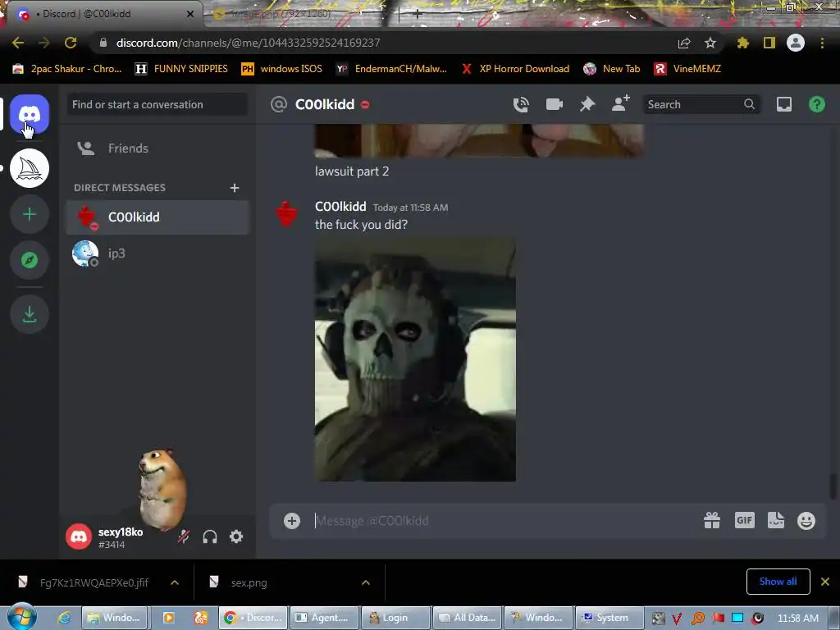Click Download Apps arrow icon
Viewport: 840px width, 630px height.
[x=30, y=314]
